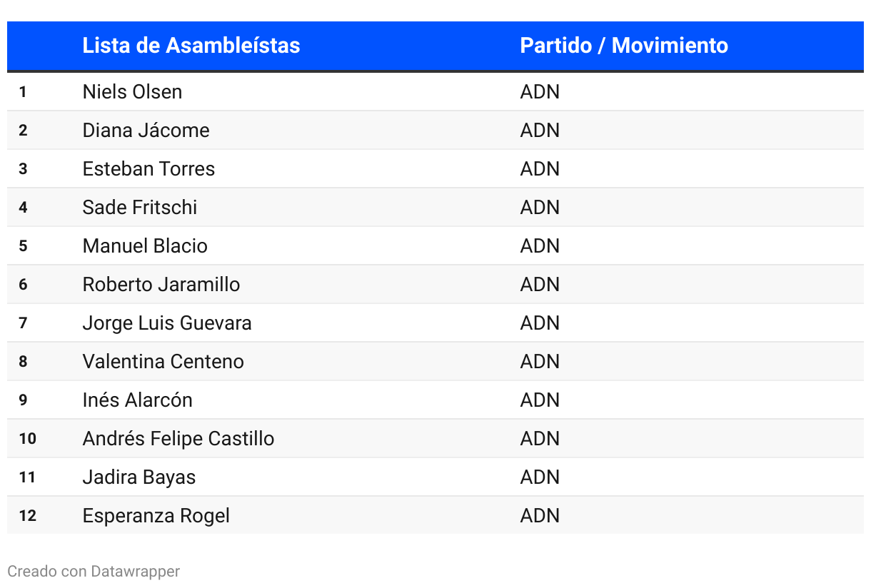Click the ADN cell beside Roberto Jaramillo
This screenshot has height=588, width=871.
(x=540, y=285)
